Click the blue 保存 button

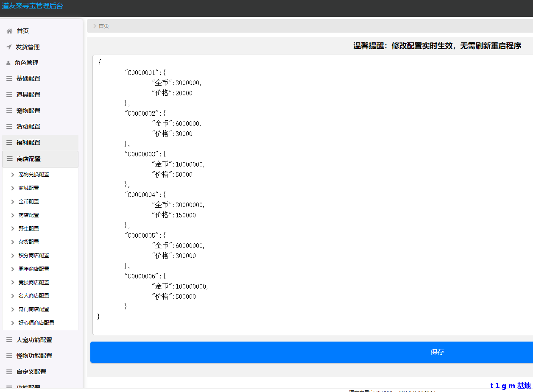coord(312,352)
